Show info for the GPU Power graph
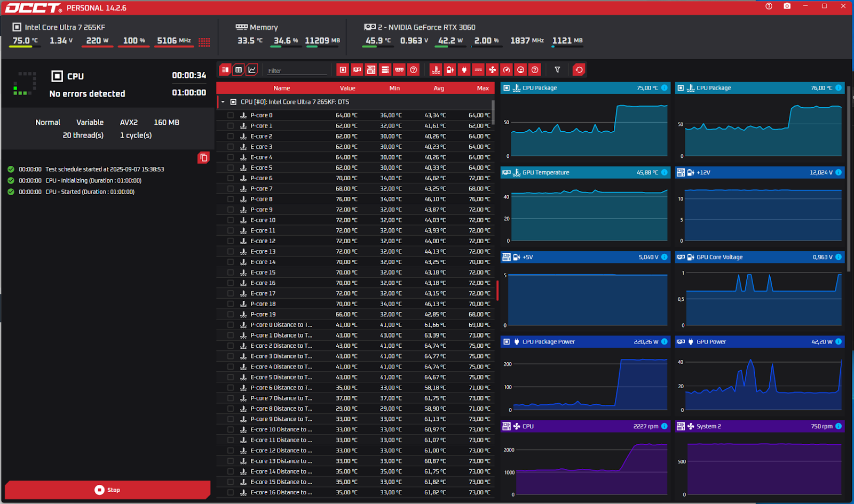The width and height of the screenshot is (854, 504). pos(839,342)
